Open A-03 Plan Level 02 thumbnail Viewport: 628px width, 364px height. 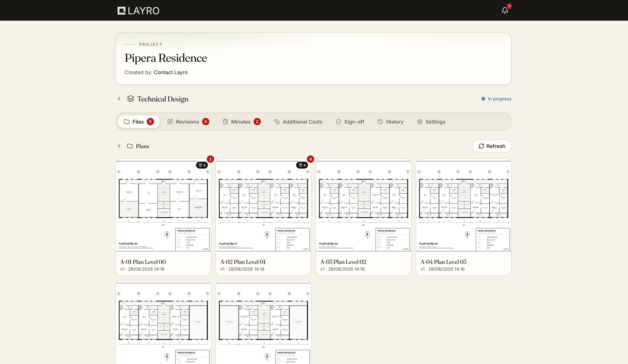[x=363, y=206]
